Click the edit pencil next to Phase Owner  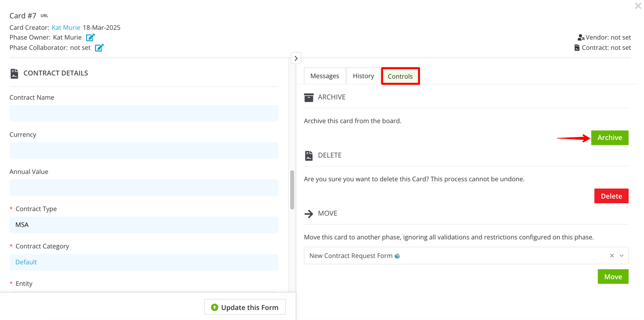tap(90, 37)
